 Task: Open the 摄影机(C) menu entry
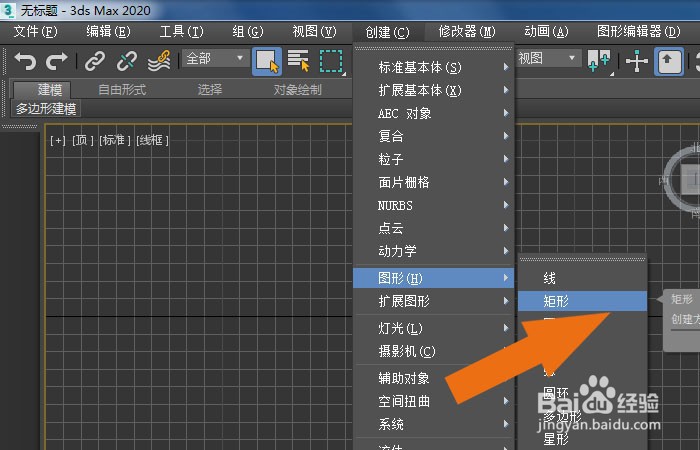(433, 352)
